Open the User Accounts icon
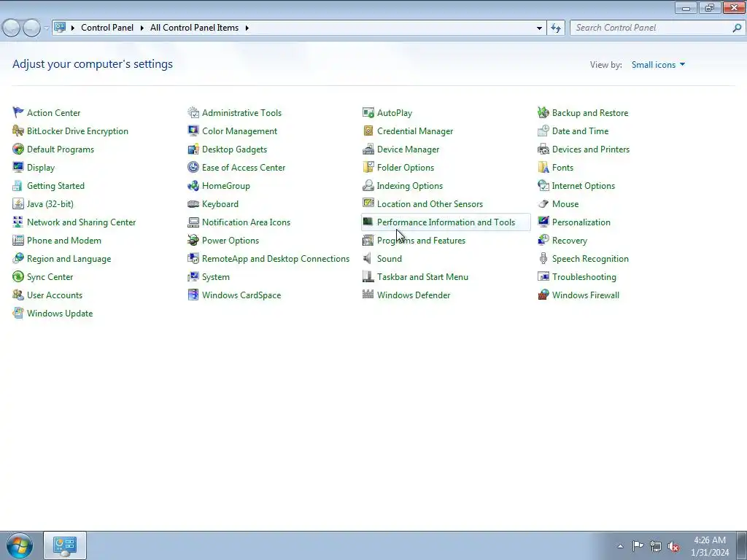Screen dimensions: 747x560 [x=18, y=295]
